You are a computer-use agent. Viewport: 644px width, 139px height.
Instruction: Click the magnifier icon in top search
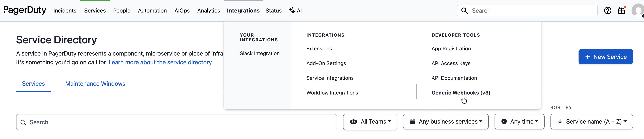click(464, 10)
